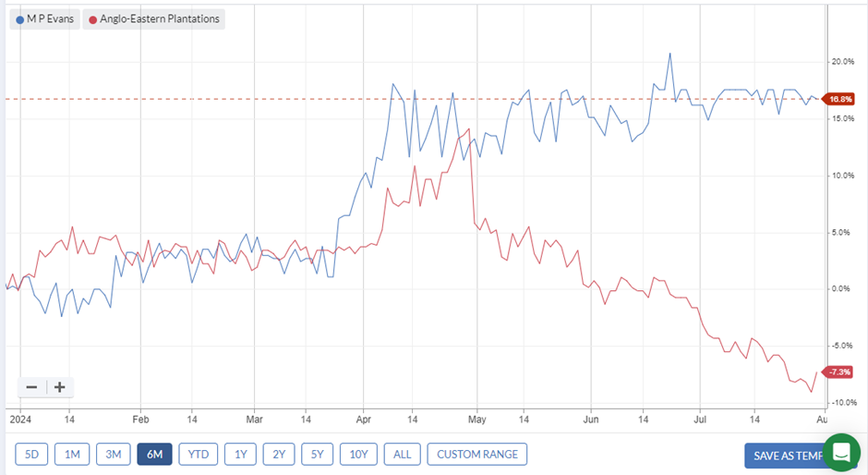Select the 1M time range

tap(73, 455)
